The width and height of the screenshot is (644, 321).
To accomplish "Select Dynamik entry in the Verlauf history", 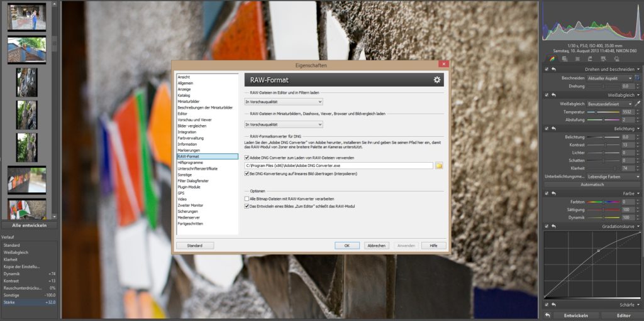I will point(29,273).
